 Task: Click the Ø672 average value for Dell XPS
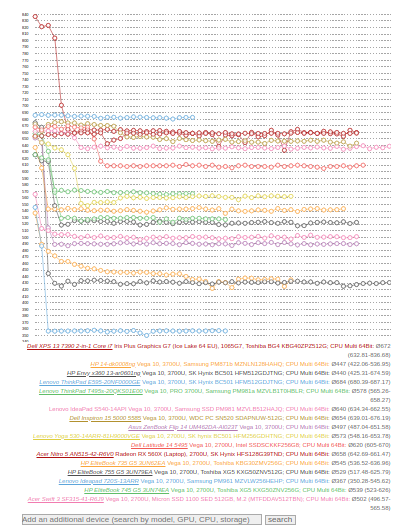[x=383, y=346]
